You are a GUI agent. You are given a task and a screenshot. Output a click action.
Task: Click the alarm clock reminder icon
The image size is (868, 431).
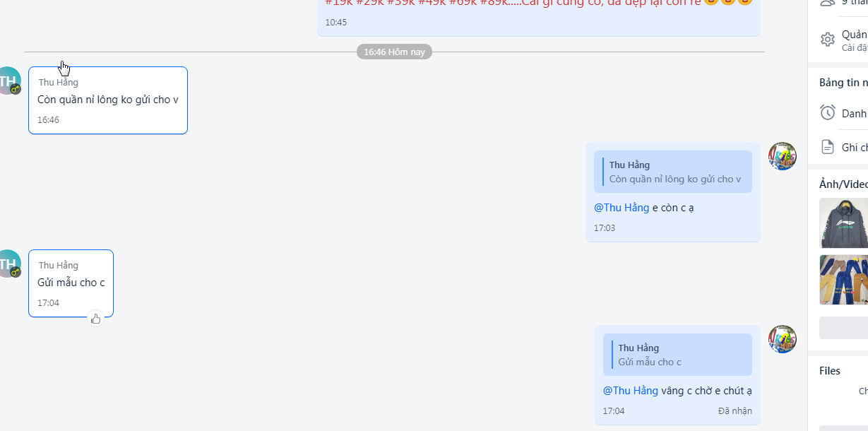[828, 112]
